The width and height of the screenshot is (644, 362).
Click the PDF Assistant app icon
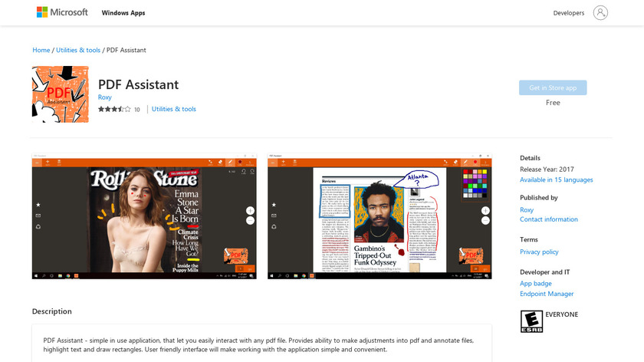pos(61,94)
